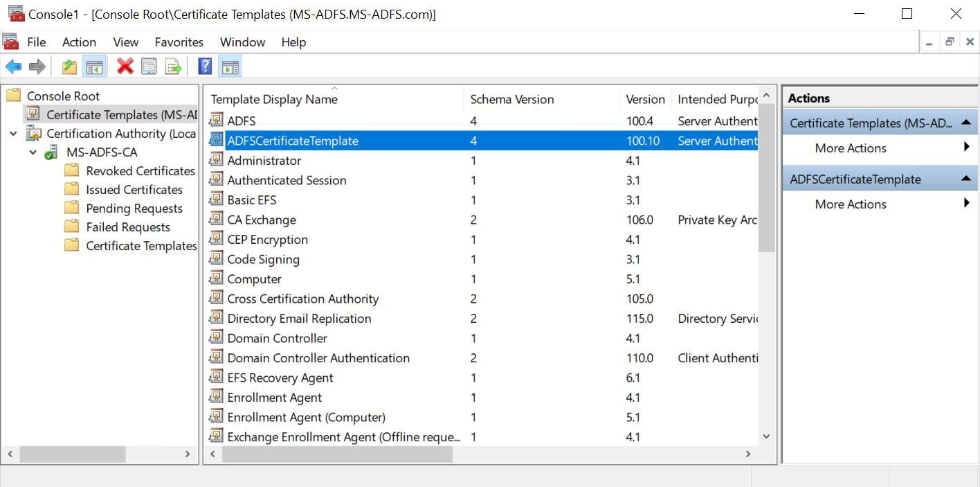Sort by Version column header
Image resolution: width=980 pixels, height=487 pixels.
click(645, 99)
